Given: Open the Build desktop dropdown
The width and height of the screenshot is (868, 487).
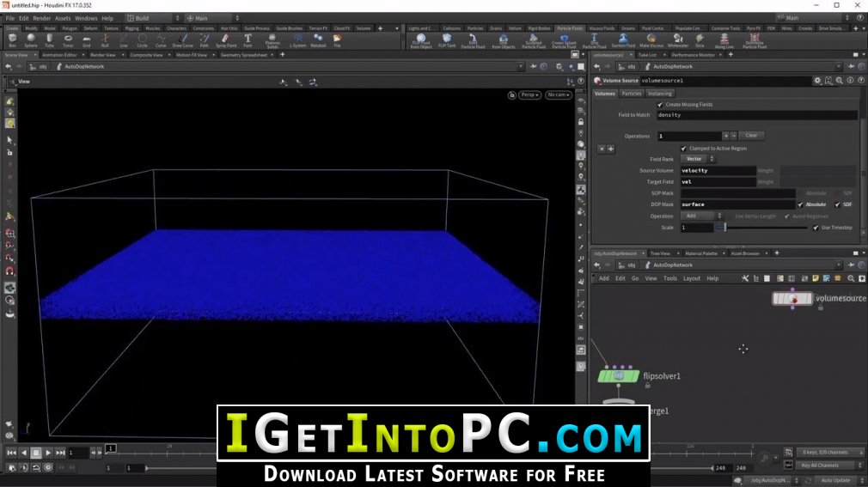Looking at the screenshot, I should click(153, 18).
